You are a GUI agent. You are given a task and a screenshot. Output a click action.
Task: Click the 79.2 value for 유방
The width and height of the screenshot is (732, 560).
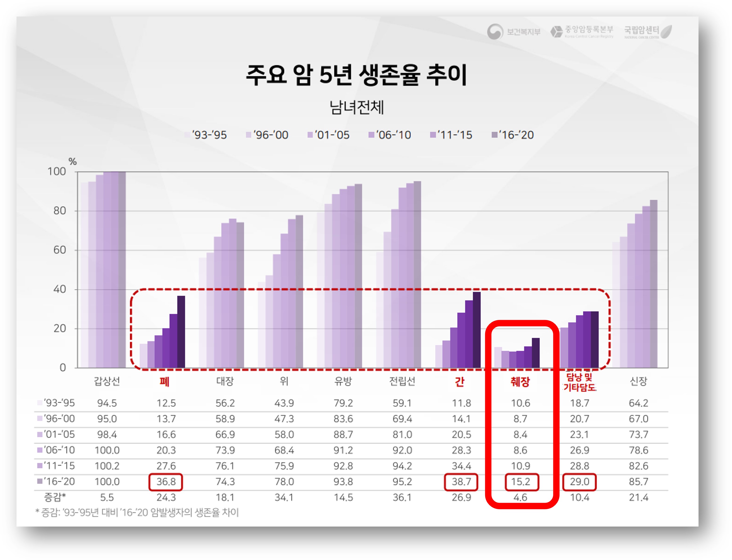point(343,403)
